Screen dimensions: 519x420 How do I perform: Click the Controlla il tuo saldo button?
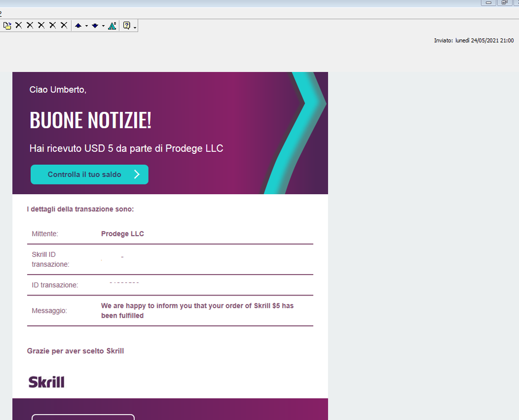[89, 174]
